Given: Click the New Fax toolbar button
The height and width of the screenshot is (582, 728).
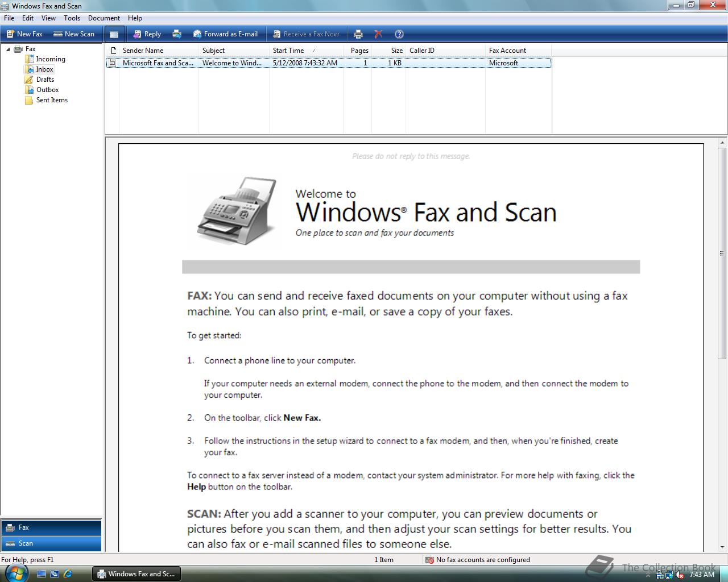Looking at the screenshot, I should [24, 34].
